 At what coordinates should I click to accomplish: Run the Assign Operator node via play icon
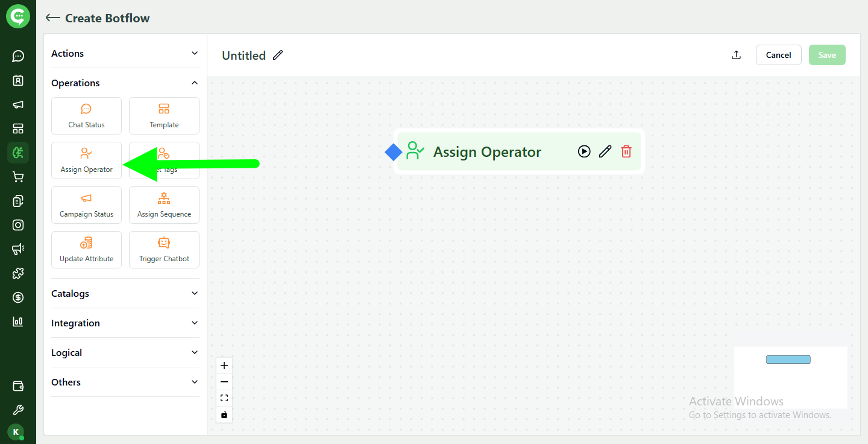tap(584, 151)
